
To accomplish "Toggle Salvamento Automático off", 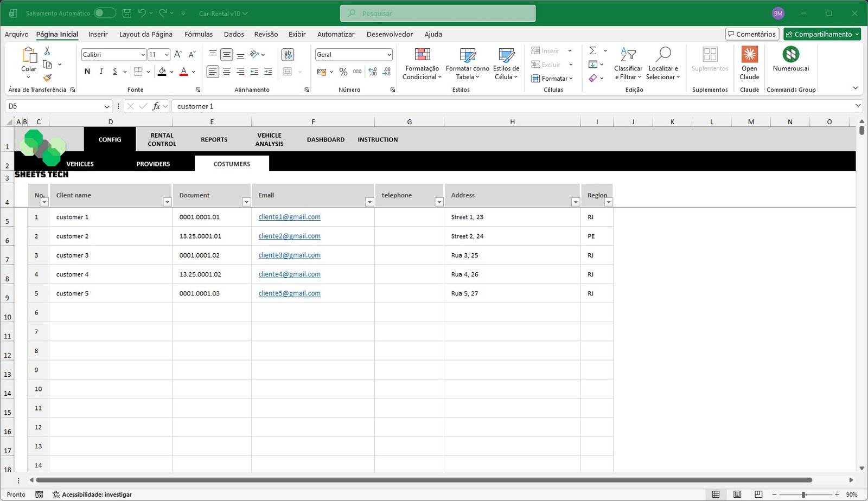I will click(x=105, y=12).
